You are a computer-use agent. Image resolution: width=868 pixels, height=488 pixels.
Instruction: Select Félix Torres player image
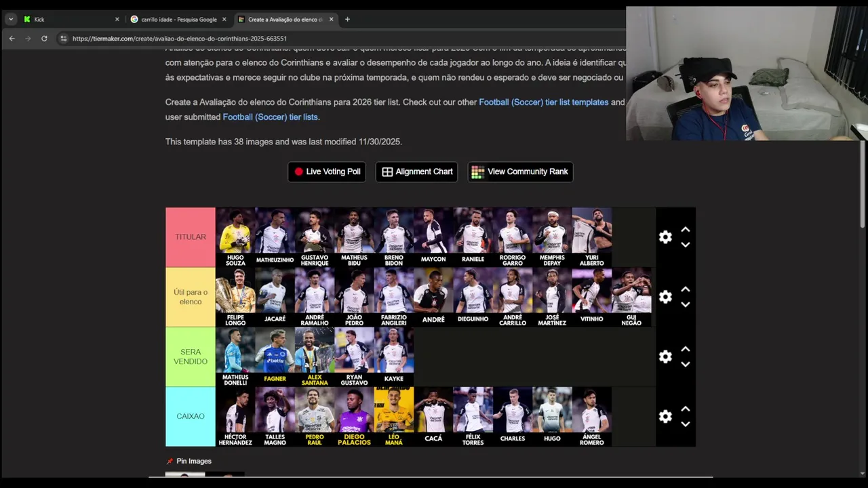(473, 416)
